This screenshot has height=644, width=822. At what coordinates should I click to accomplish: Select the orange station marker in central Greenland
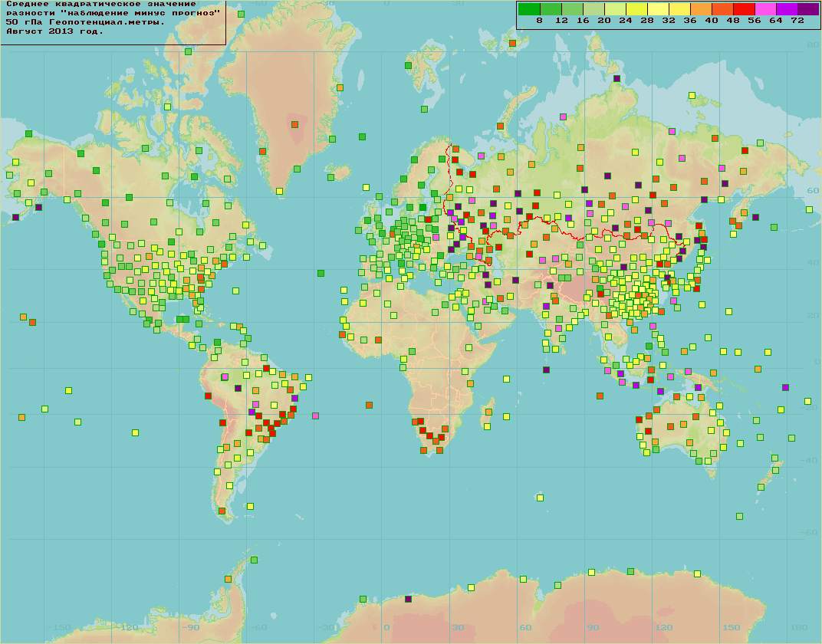click(x=294, y=125)
